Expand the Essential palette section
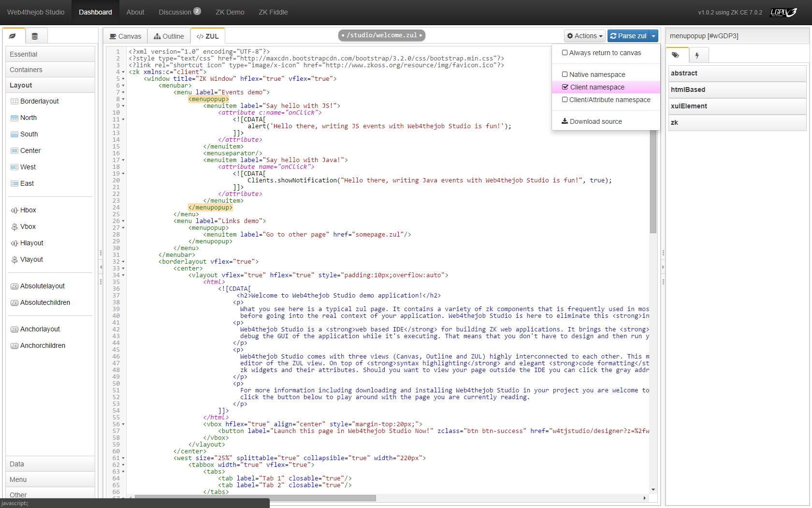The width and height of the screenshot is (812, 508). [x=50, y=54]
